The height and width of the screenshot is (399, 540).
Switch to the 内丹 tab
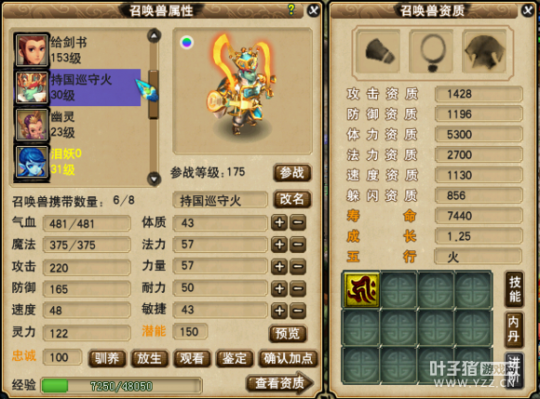point(515,329)
